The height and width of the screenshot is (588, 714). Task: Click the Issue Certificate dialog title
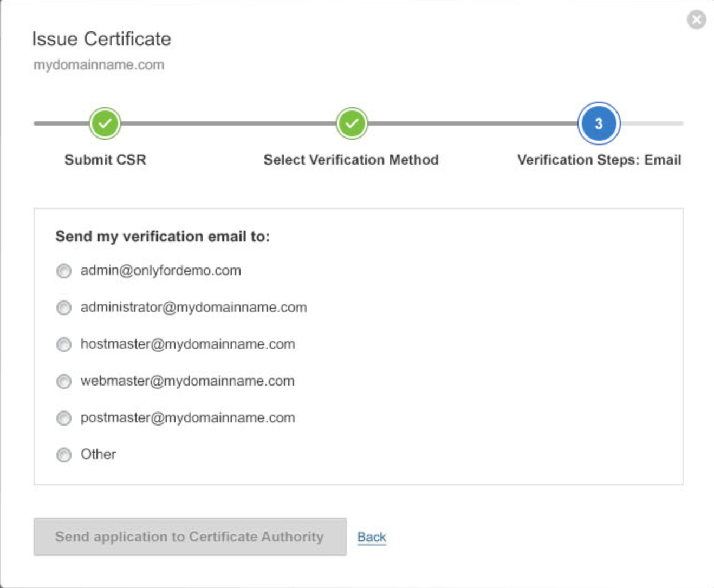(x=101, y=39)
